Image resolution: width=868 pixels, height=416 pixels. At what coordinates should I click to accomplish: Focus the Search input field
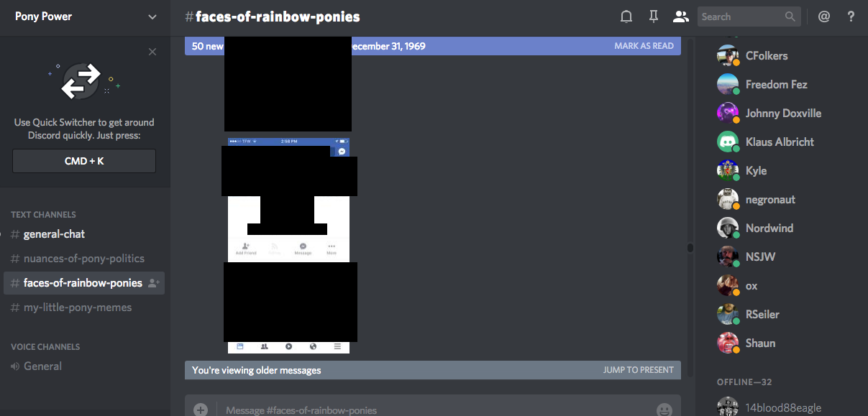point(741,17)
